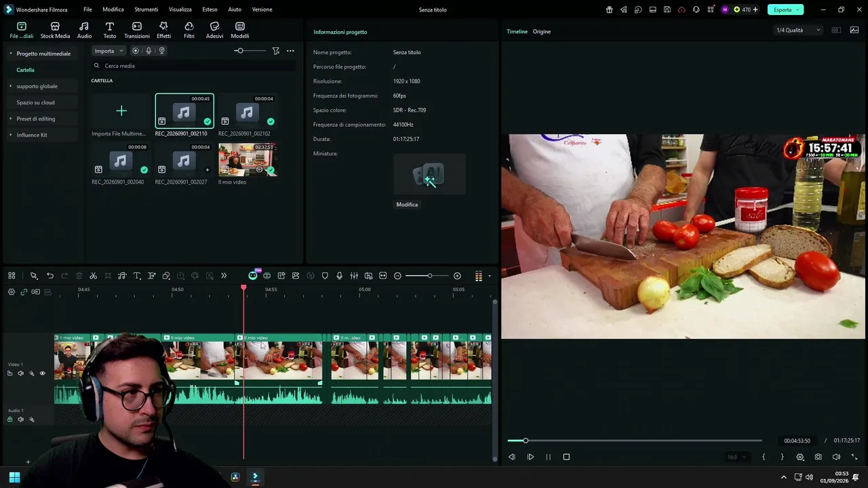Image resolution: width=868 pixels, height=488 pixels.
Task: Open the File menu
Action: click(87, 9)
